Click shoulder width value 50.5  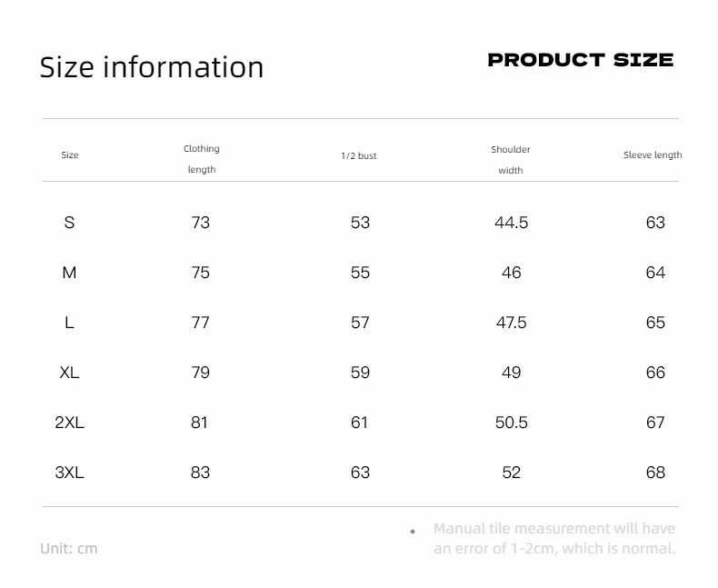click(511, 423)
